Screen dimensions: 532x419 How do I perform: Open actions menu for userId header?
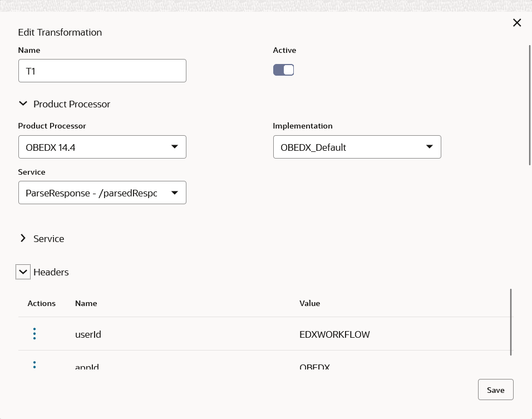35,334
